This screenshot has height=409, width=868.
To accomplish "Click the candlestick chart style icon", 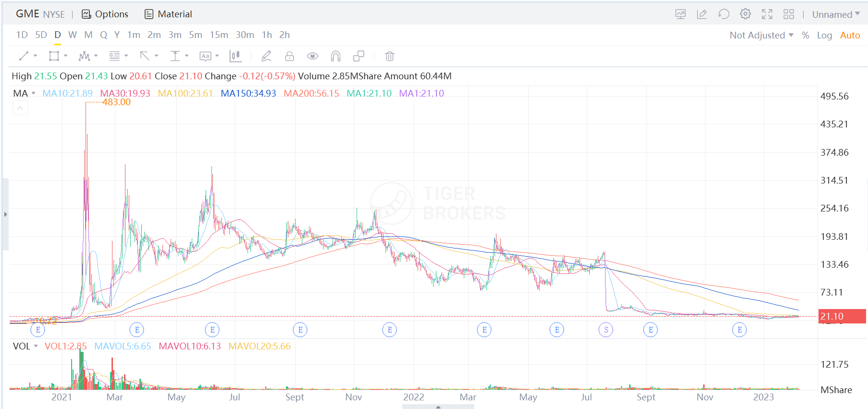I will pyautogui.click(x=235, y=56).
